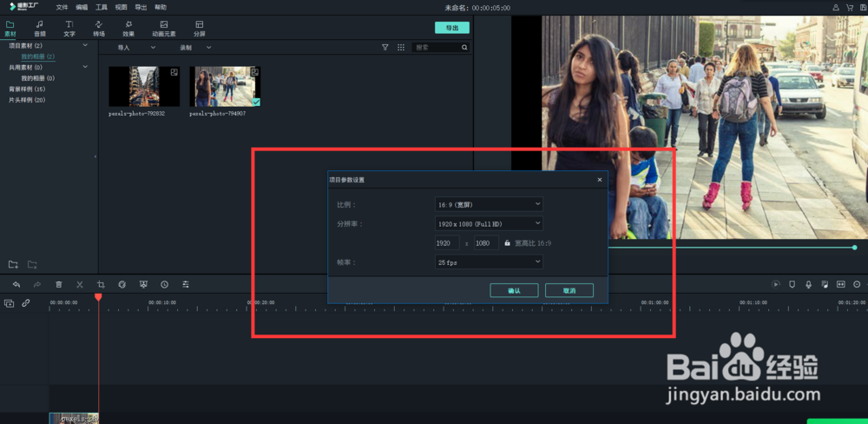Close the 项目参数设置 dialog
868x424 pixels.
pyautogui.click(x=600, y=180)
